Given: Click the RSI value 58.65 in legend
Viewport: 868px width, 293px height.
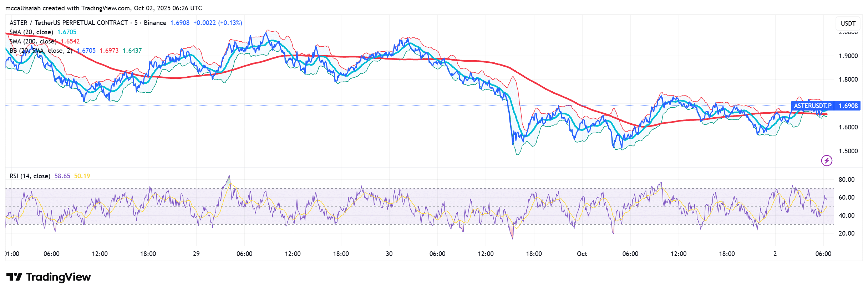Looking at the screenshot, I should [62, 176].
